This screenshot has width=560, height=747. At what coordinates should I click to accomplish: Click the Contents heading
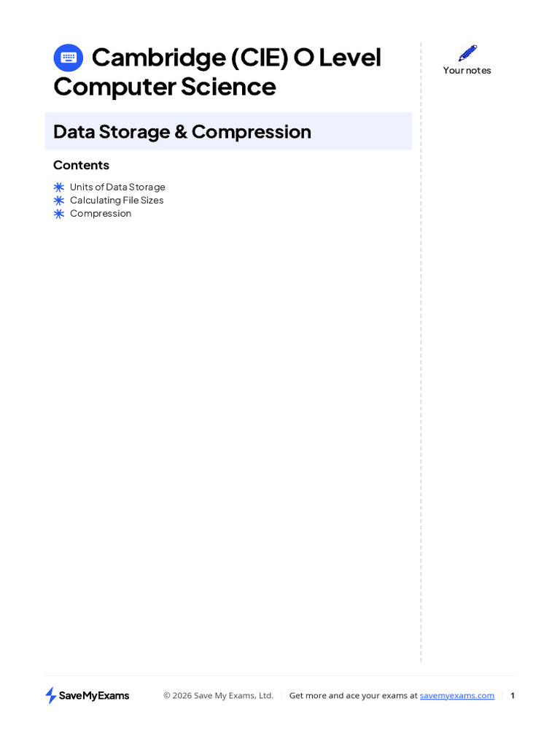click(x=81, y=166)
